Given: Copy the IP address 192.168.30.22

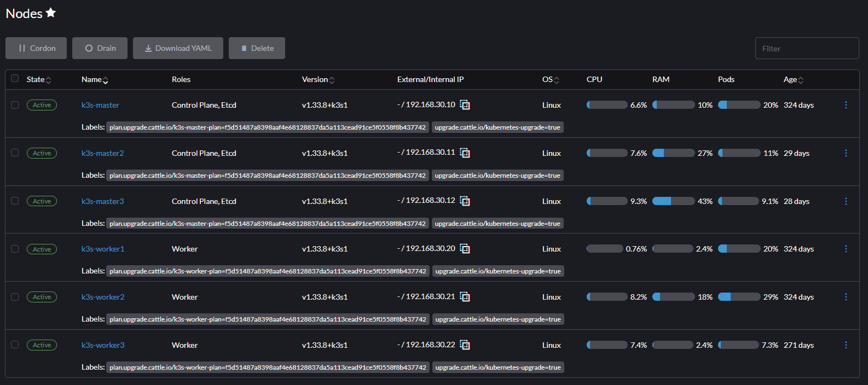Looking at the screenshot, I should pyautogui.click(x=465, y=345).
